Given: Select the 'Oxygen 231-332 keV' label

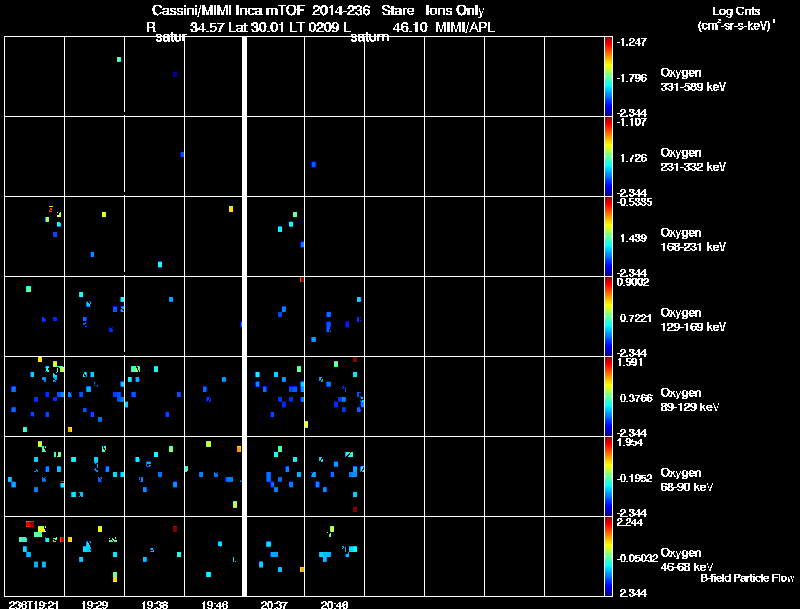Looking at the screenshot, I should pyautogui.click(x=693, y=160).
